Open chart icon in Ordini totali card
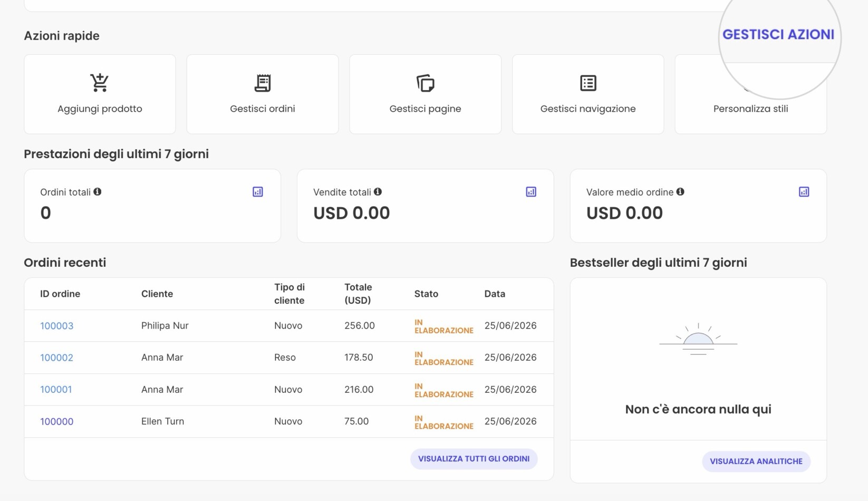Image resolution: width=868 pixels, height=501 pixels. point(258,192)
